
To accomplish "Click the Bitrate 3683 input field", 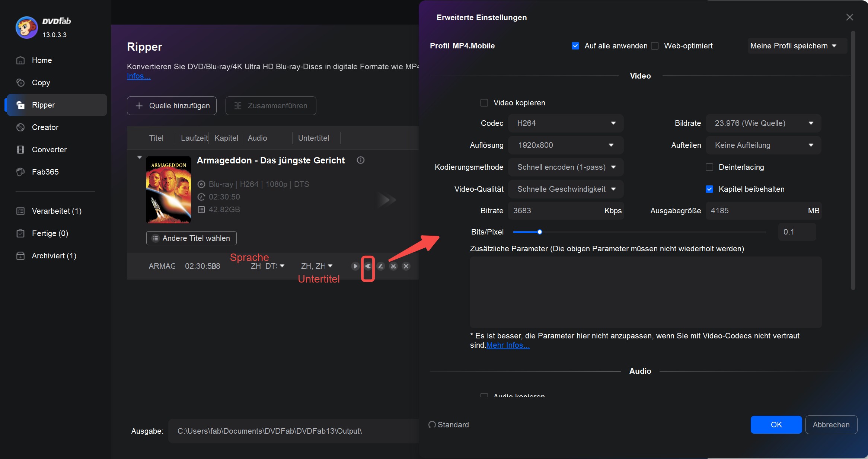I will (x=565, y=211).
